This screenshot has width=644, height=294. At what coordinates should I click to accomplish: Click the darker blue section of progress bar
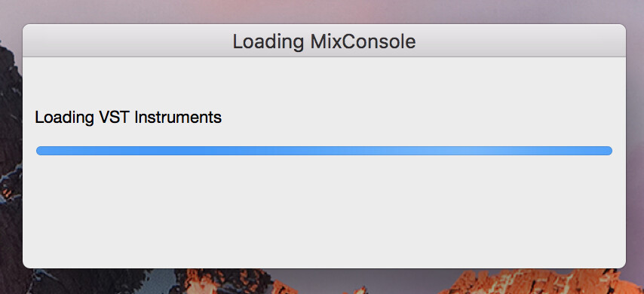pos(164,151)
